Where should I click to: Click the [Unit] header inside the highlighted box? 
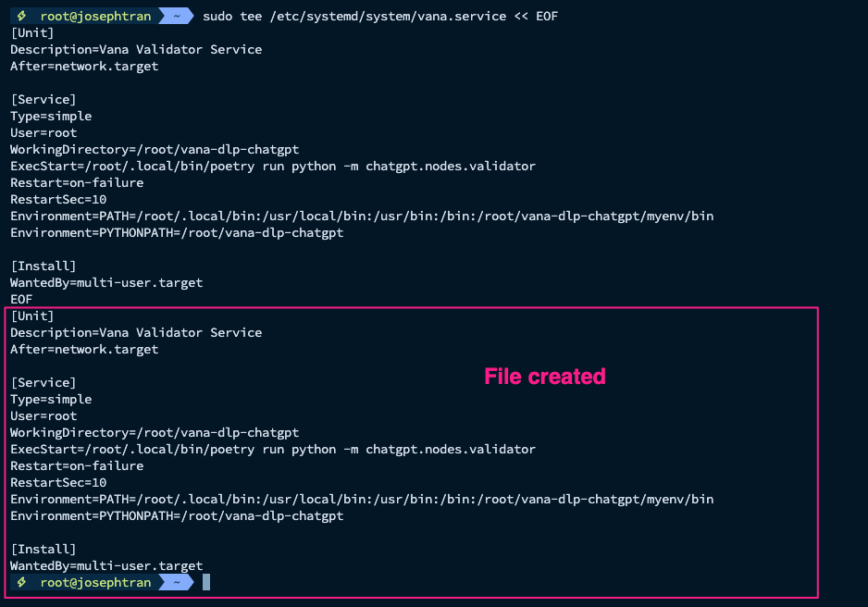(32, 316)
